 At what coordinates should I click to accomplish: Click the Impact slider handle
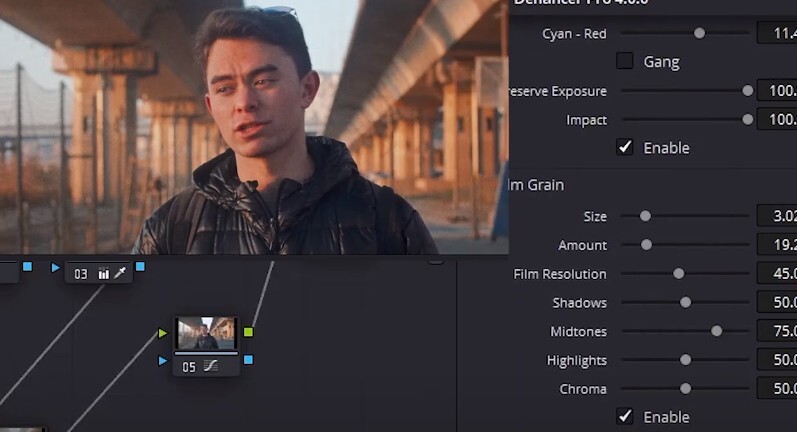747,119
